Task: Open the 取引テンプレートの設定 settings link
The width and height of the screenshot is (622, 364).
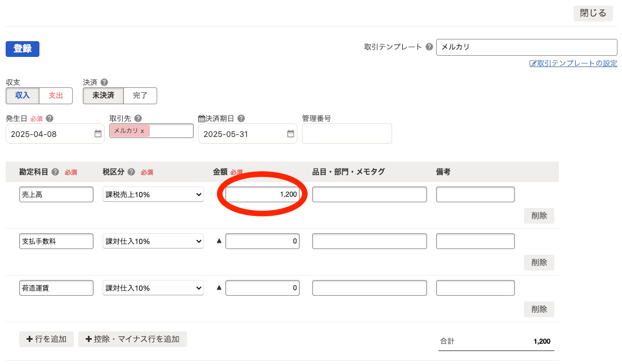Action: point(573,63)
